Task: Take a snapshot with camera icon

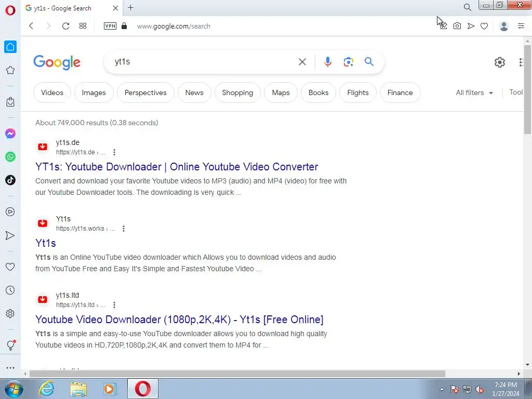Action: point(457,26)
